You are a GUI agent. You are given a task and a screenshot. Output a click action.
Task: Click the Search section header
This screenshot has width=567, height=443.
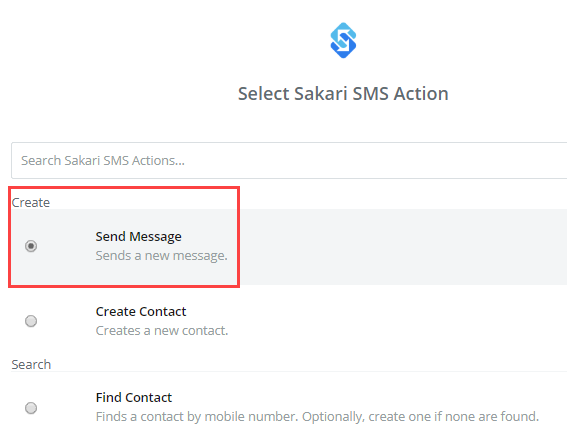31,365
